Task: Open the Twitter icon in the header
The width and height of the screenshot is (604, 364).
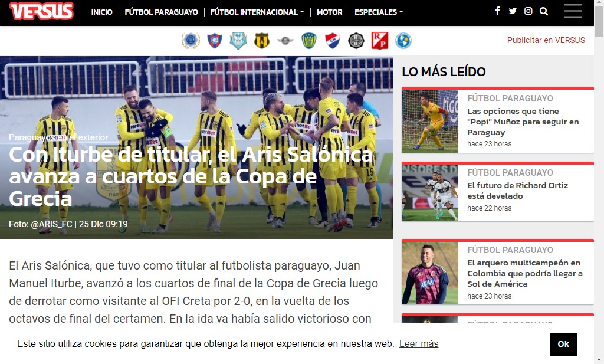Action: coord(513,11)
